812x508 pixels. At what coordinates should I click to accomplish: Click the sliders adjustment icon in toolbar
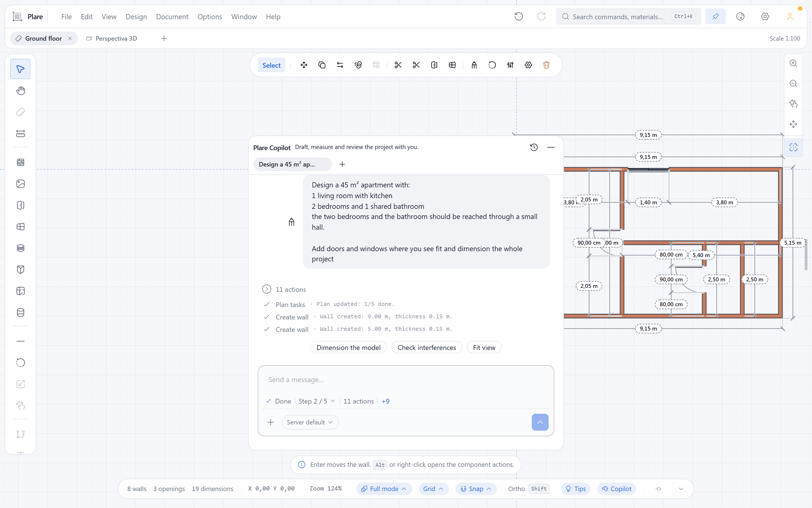coord(510,65)
